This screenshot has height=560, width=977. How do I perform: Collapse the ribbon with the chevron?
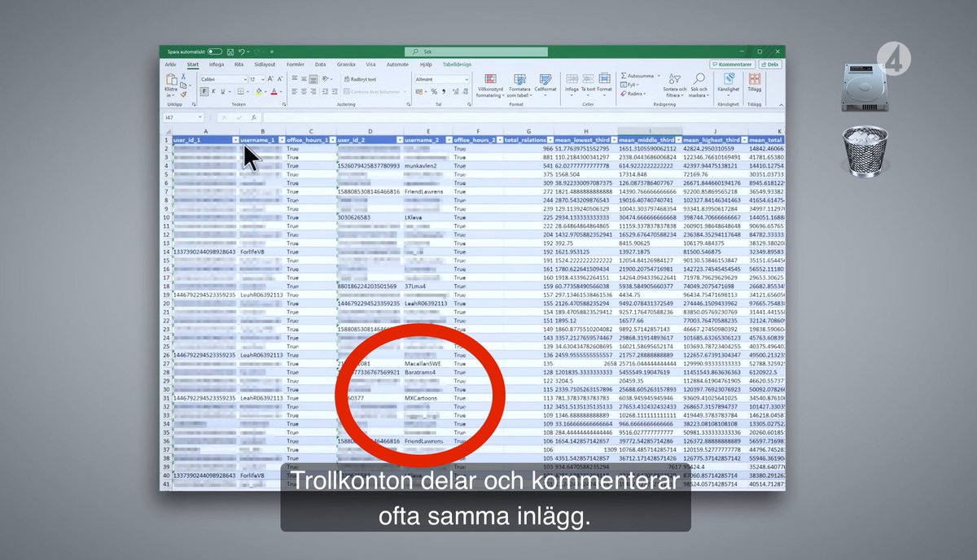click(781, 105)
